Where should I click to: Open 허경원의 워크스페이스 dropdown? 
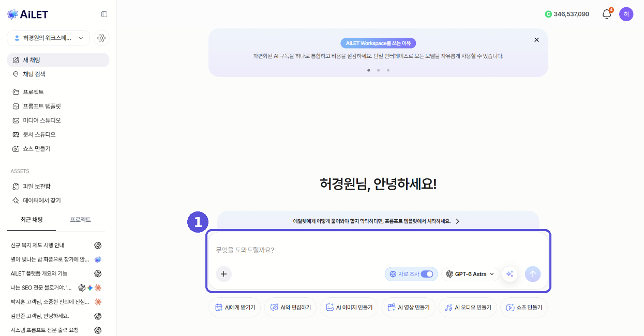click(x=49, y=38)
